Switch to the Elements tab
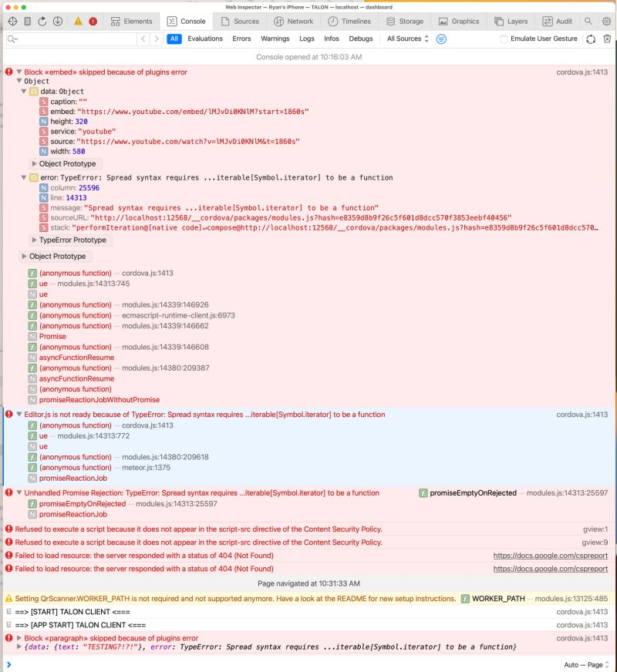Viewport: 617px width, 672px height. 132,22
